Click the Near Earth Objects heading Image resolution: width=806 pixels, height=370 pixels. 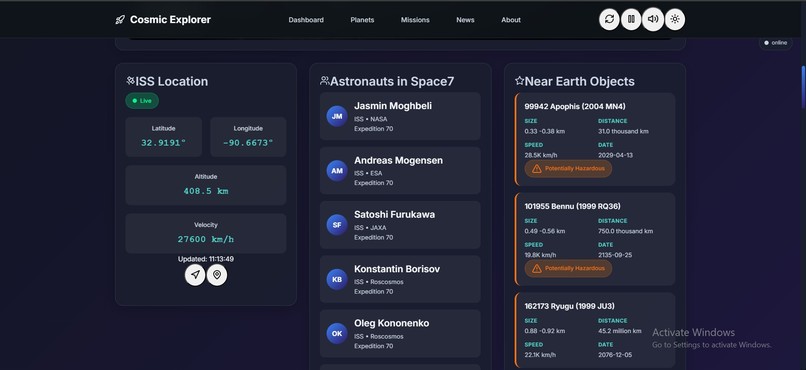579,81
